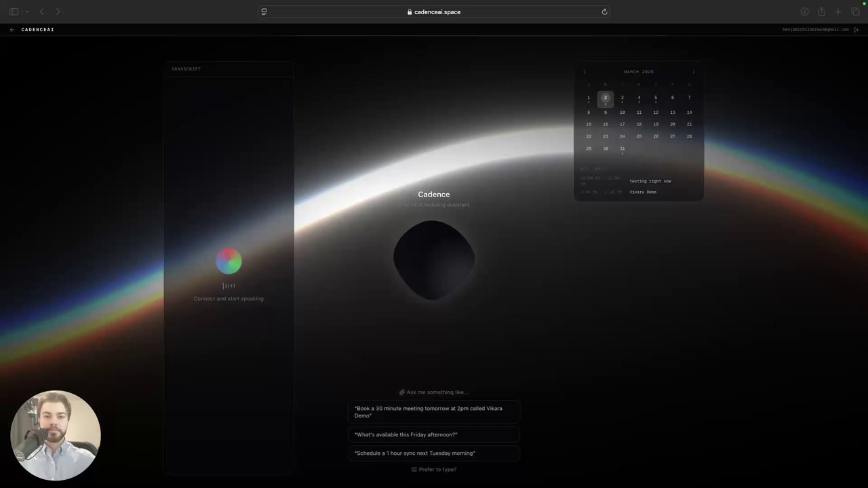The image size is (868, 488).
Task: Choose the "Book a 30 minute meeting" suggestion
Action: tap(434, 412)
